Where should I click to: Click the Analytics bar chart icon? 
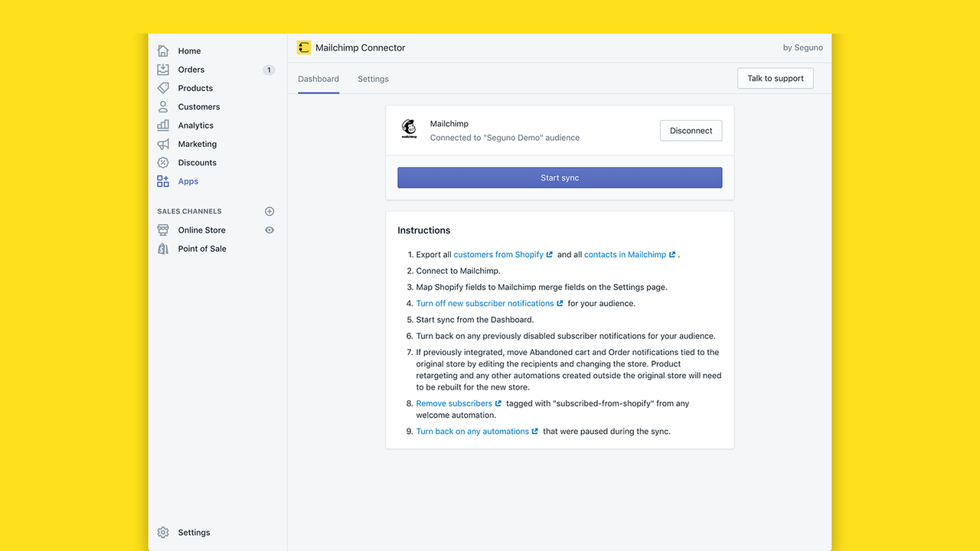point(163,125)
